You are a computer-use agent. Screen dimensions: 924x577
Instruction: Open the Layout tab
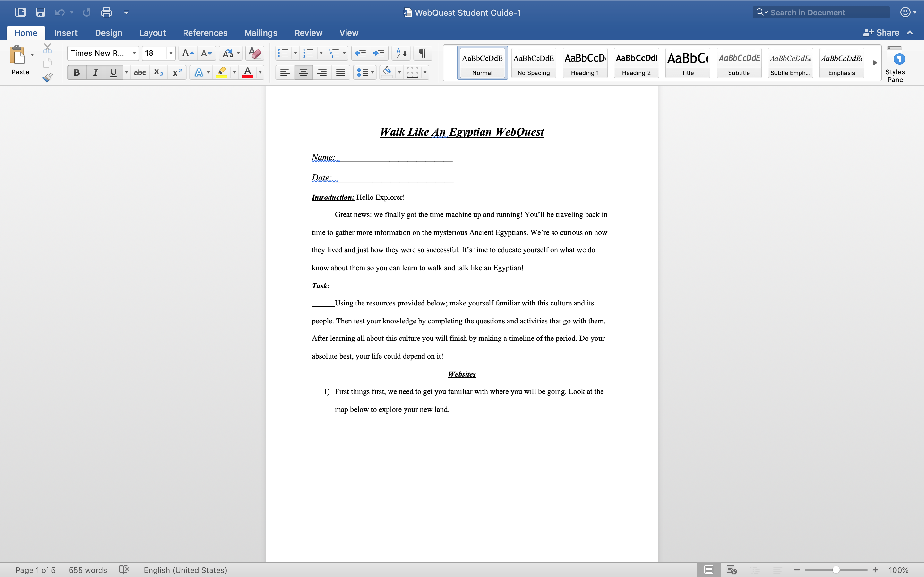point(152,33)
